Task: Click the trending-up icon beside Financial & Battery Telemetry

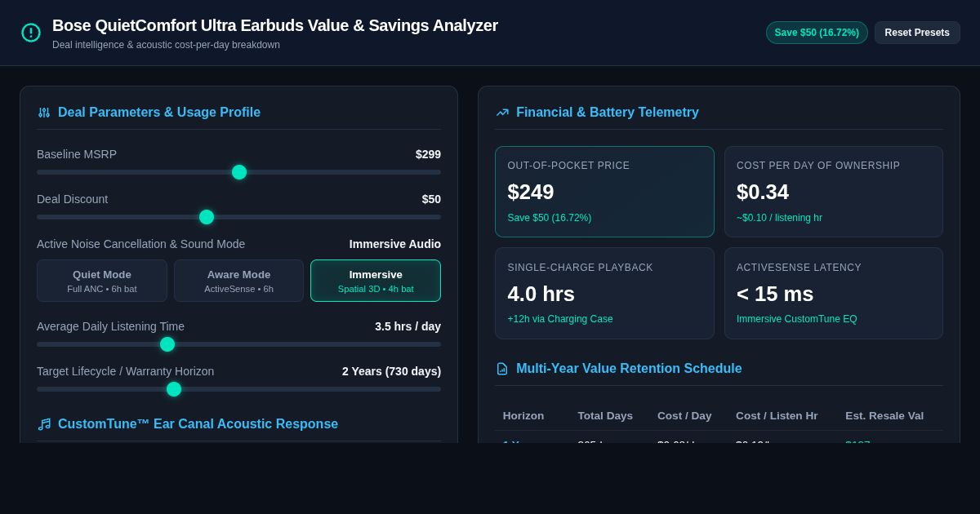Action: (502, 113)
